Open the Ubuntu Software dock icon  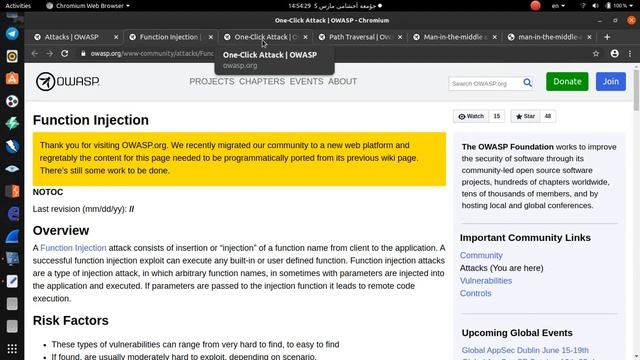coord(12,78)
